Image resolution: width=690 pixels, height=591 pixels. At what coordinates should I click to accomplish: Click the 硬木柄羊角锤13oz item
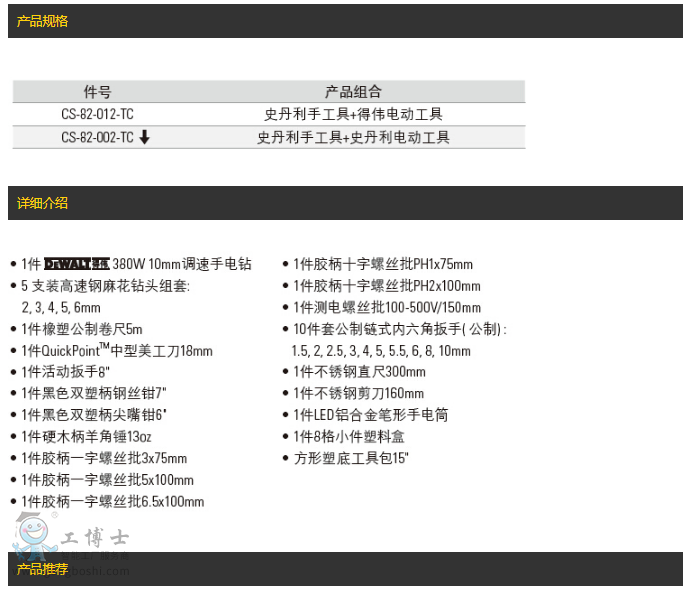click(x=86, y=437)
